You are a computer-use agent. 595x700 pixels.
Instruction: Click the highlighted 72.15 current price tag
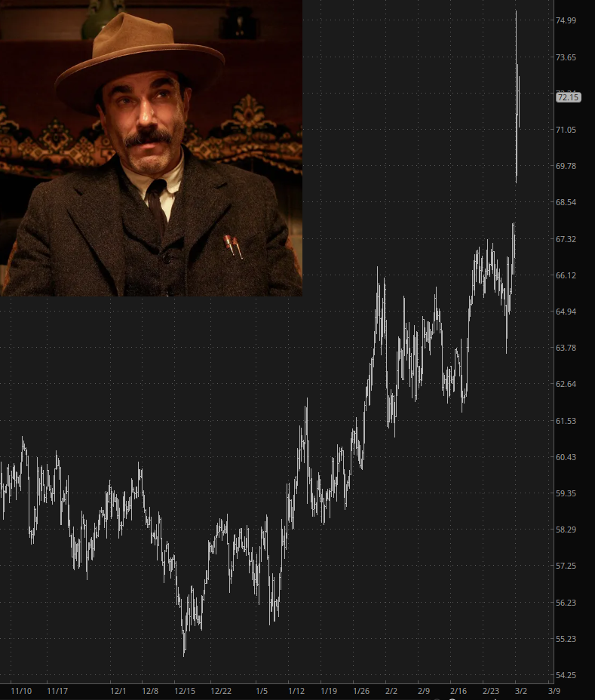click(568, 97)
